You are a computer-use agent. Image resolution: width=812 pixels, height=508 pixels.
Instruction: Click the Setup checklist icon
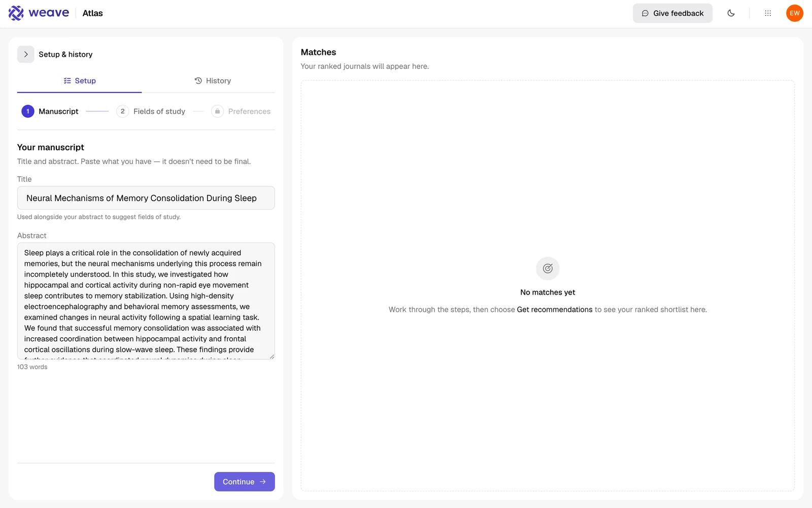67,81
